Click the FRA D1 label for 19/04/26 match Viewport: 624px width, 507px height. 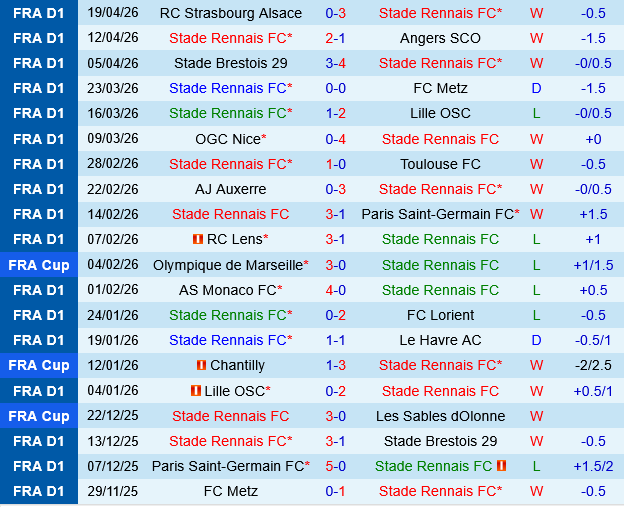click(39, 13)
